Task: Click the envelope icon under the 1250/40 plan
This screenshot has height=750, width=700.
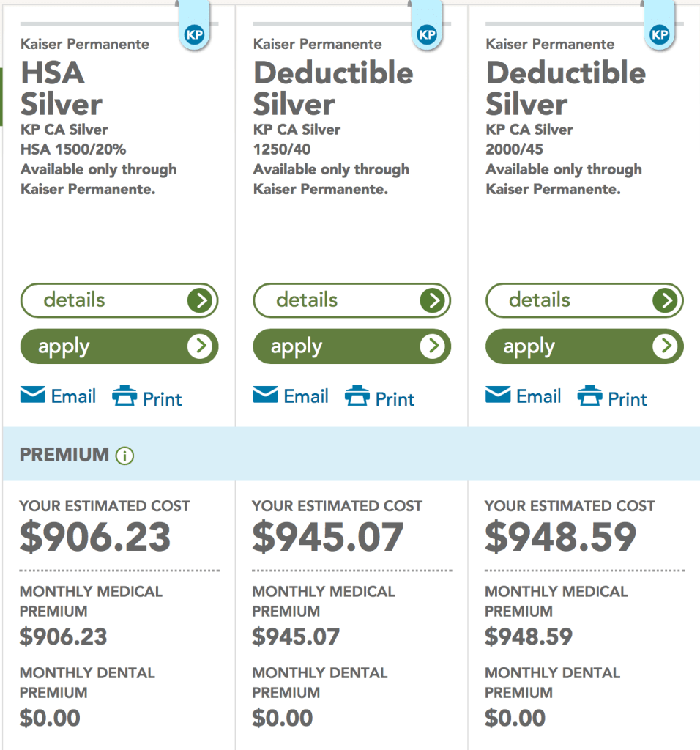Action: click(x=266, y=396)
